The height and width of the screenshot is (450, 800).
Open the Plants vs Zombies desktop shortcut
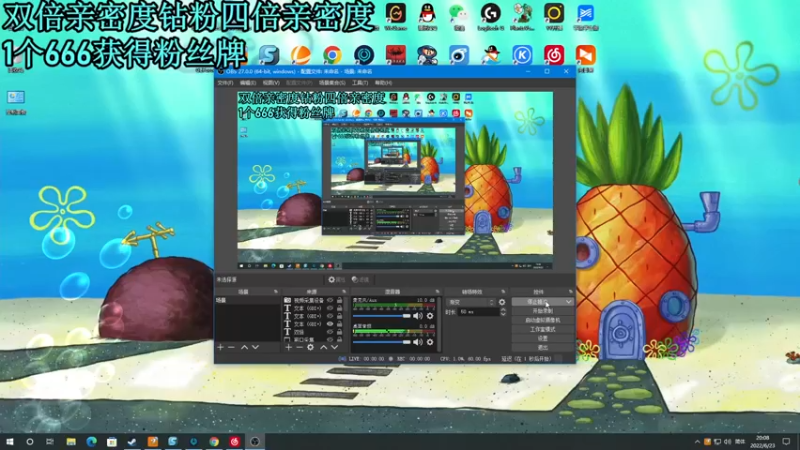522,14
